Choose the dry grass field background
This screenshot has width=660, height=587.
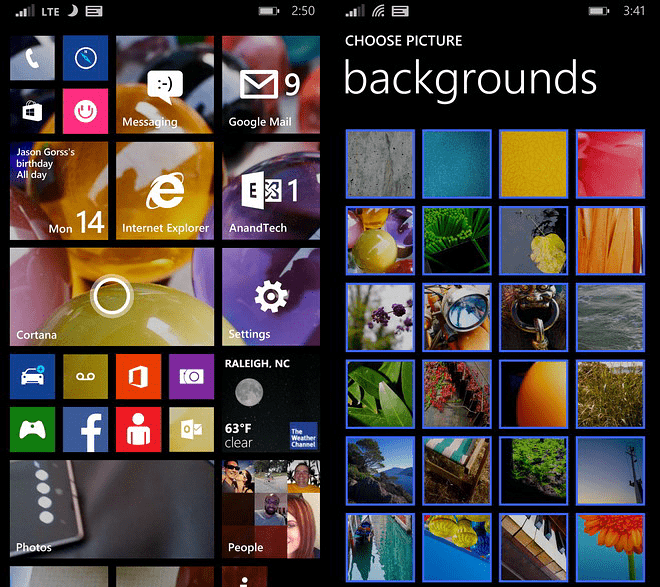610,394
